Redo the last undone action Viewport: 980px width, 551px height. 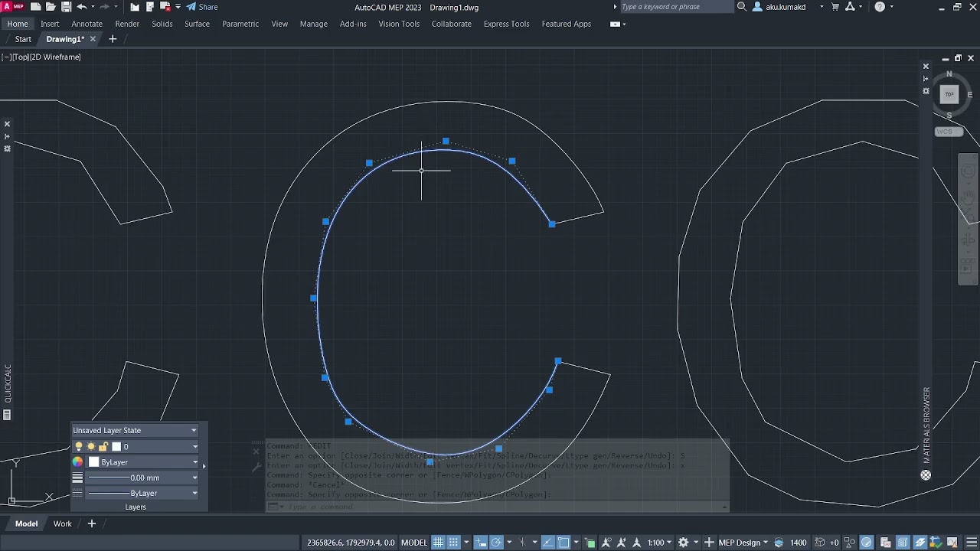point(104,7)
